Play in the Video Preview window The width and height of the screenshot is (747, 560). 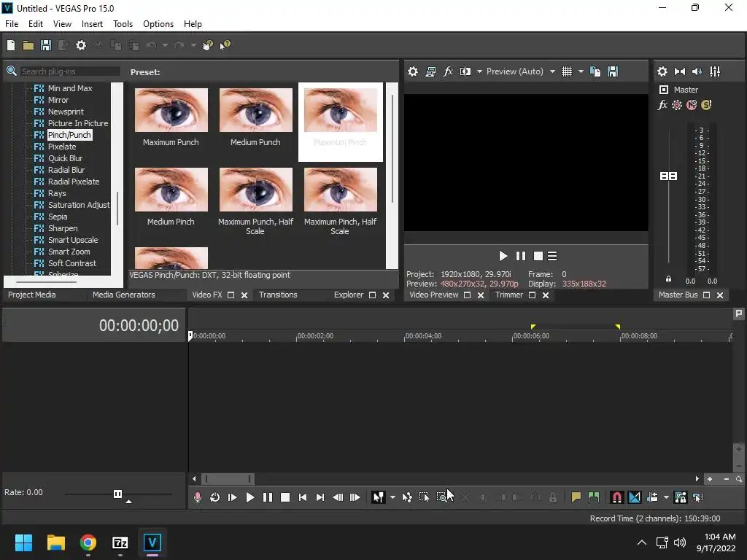pos(503,256)
